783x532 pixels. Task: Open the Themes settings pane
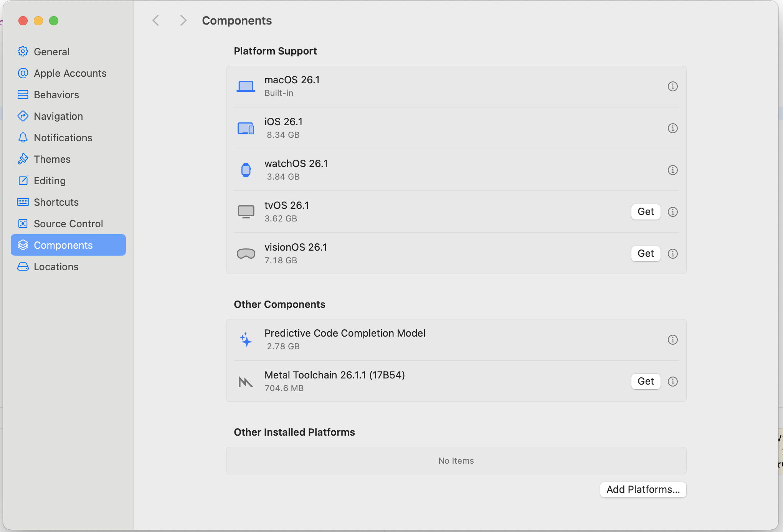[x=52, y=159]
